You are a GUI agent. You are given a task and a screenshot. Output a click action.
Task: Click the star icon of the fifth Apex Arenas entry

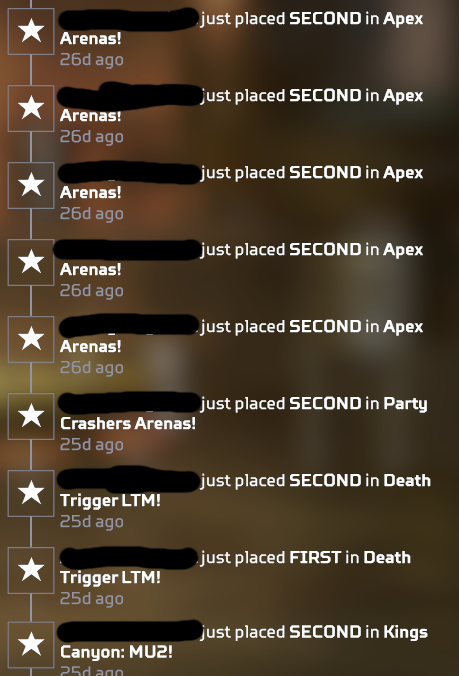click(31, 339)
